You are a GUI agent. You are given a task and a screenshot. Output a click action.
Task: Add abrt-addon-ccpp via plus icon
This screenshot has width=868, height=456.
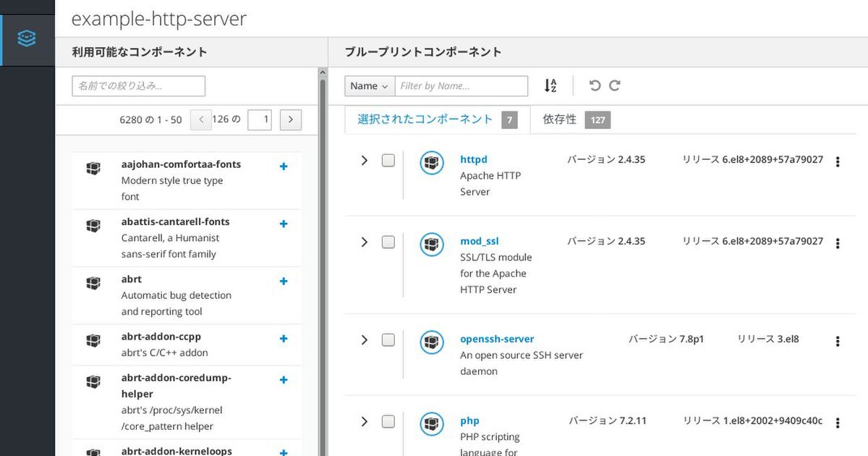click(284, 339)
